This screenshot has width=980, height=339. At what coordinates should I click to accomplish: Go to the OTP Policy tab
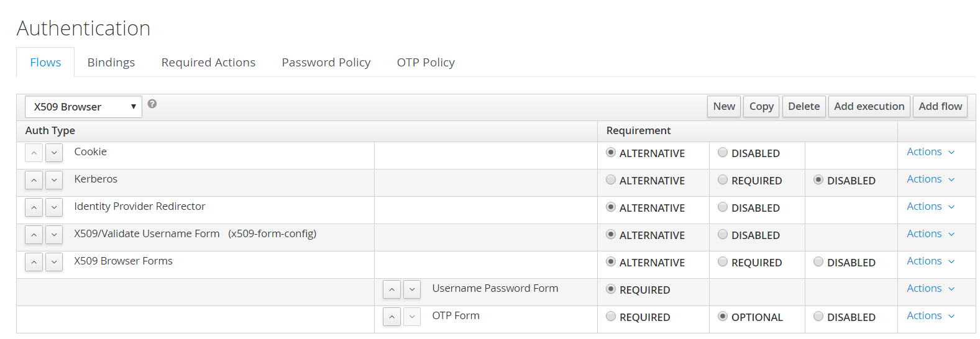tap(426, 63)
